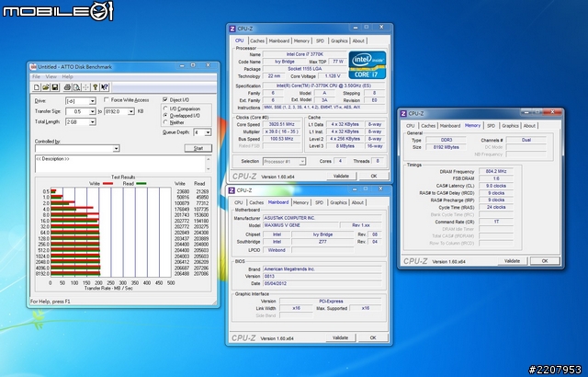Image resolution: width=588 pixels, height=377 pixels.
Task: Switch to SPD tab in CPU-Z CPU window
Action: coord(320,40)
